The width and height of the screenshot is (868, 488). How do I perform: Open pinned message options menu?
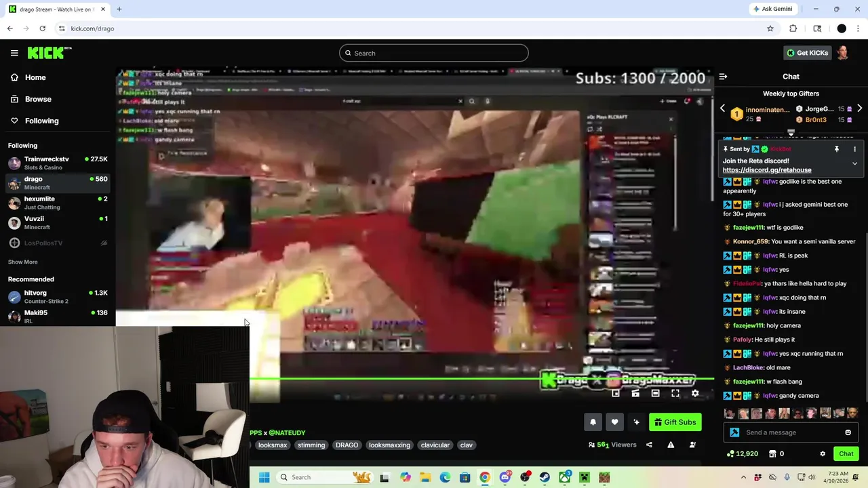(x=854, y=149)
